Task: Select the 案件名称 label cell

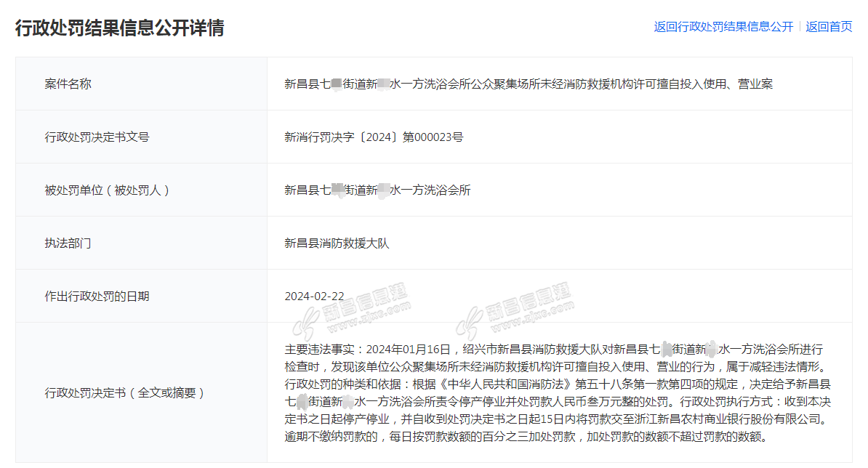Action: click(x=68, y=84)
